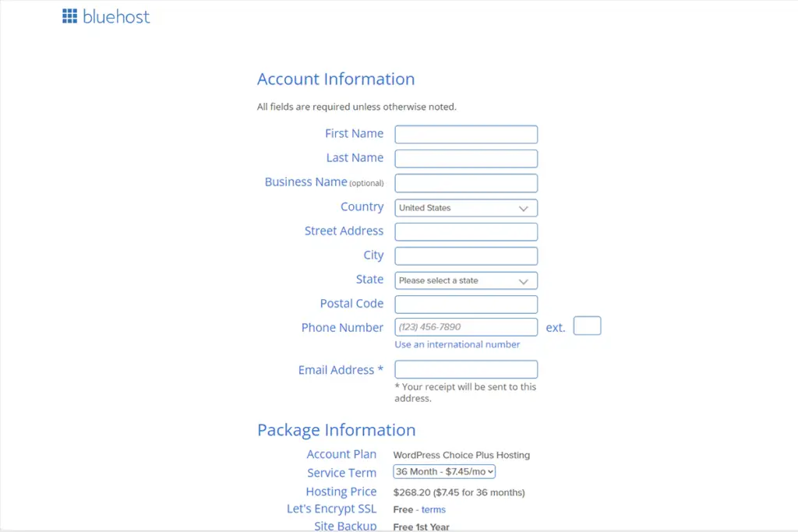Click the Street Address input field
Screen dimensions: 798x532
(466, 232)
